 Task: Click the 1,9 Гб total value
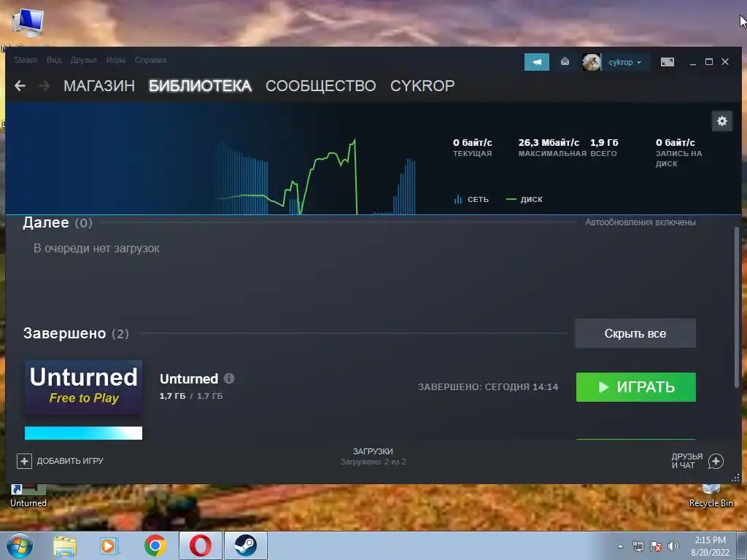point(604,142)
